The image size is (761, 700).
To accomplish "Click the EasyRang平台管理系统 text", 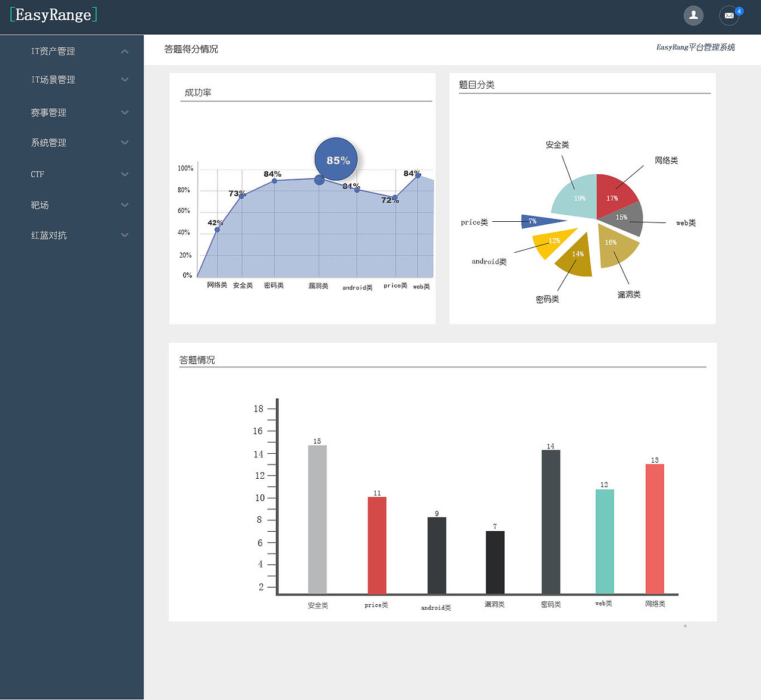I will point(696,47).
